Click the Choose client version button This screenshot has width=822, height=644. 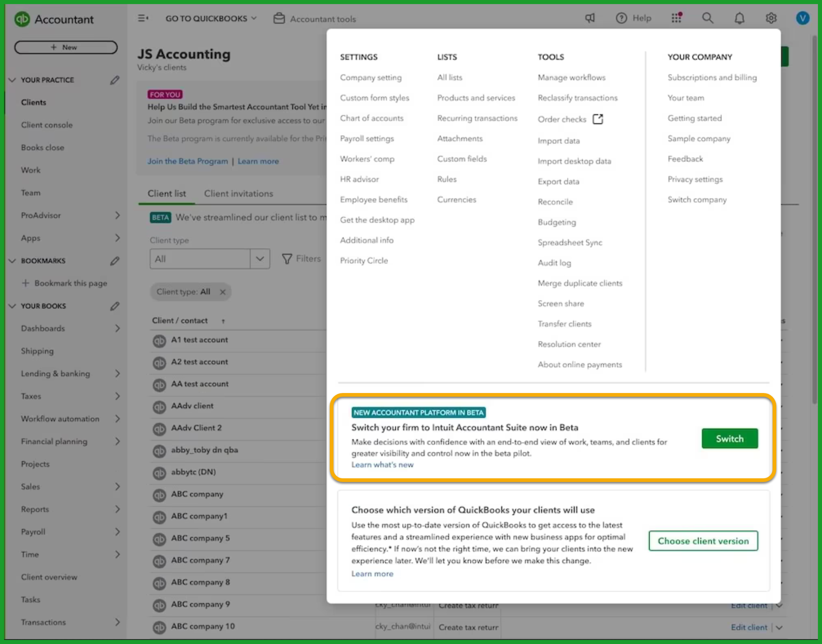coord(703,541)
